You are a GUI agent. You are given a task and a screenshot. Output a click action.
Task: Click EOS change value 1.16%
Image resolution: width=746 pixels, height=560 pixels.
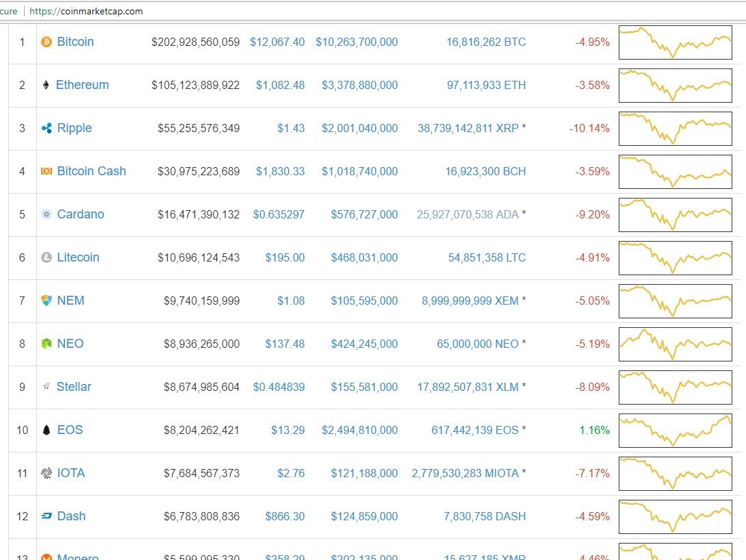pyautogui.click(x=594, y=430)
